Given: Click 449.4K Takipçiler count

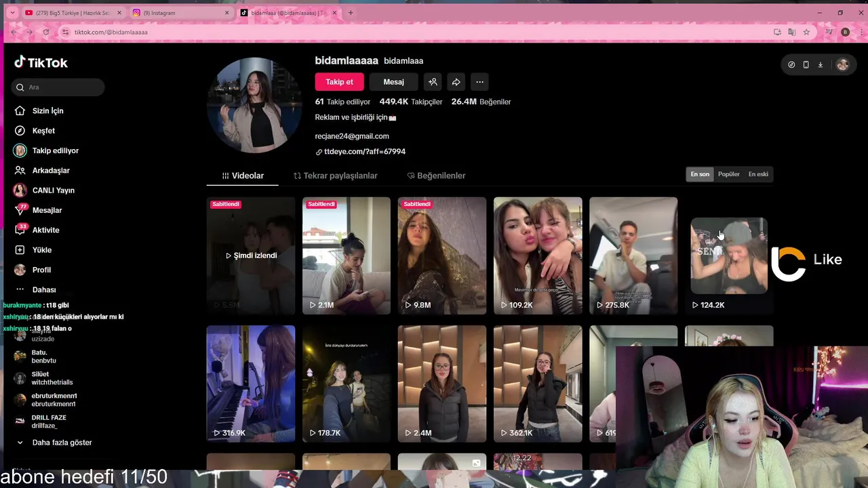Looking at the screenshot, I should 411,102.
